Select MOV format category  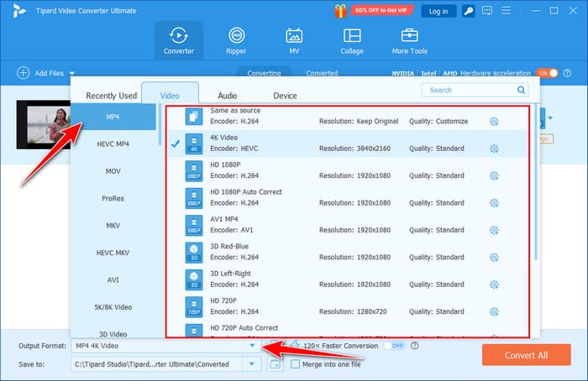coord(113,171)
